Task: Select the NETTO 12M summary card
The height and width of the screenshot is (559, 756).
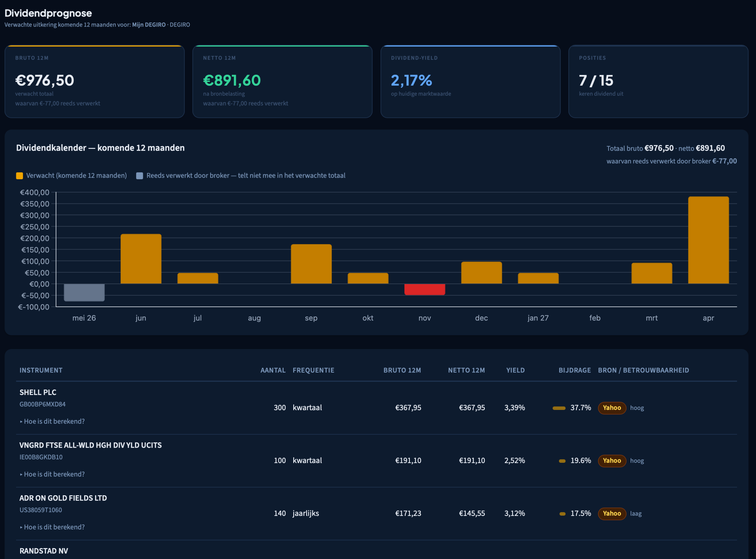Action: (283, 82)
